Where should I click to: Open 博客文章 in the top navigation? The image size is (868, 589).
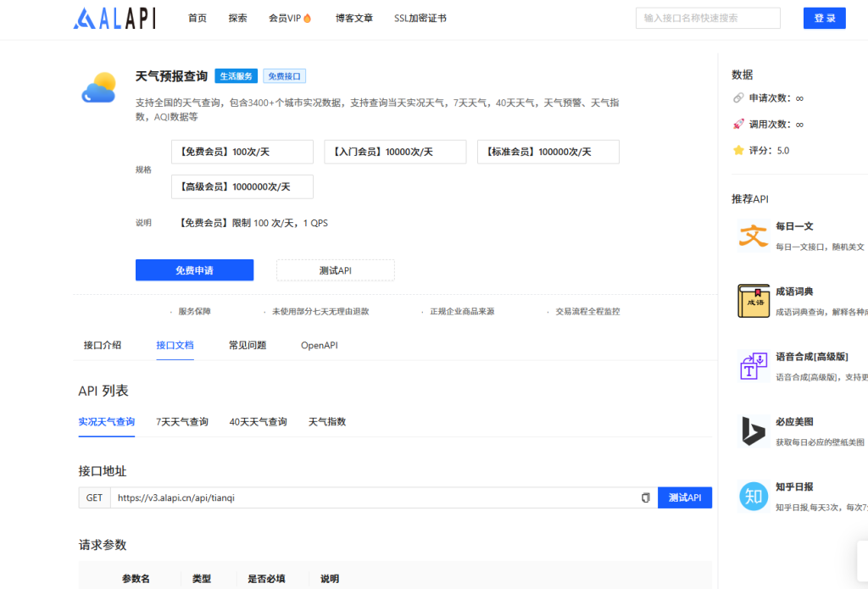coord(353,19)
